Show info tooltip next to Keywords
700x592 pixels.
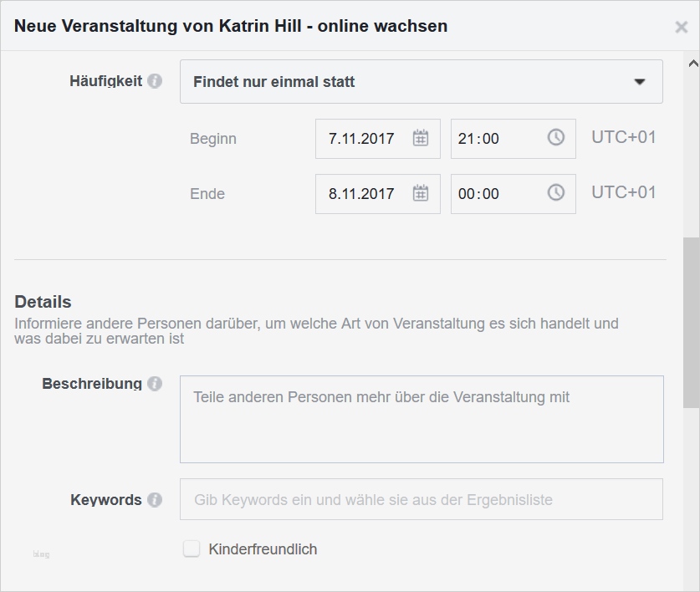tap(155, 500)
